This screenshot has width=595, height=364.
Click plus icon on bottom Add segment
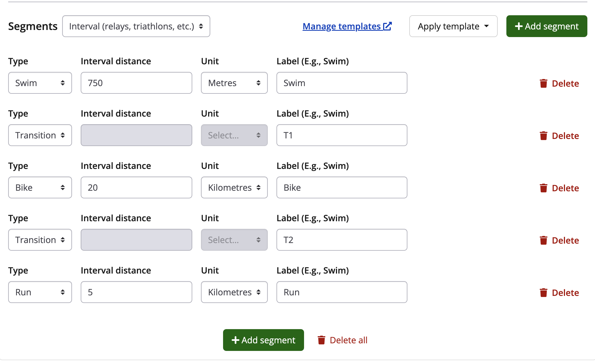coord(235,340)
